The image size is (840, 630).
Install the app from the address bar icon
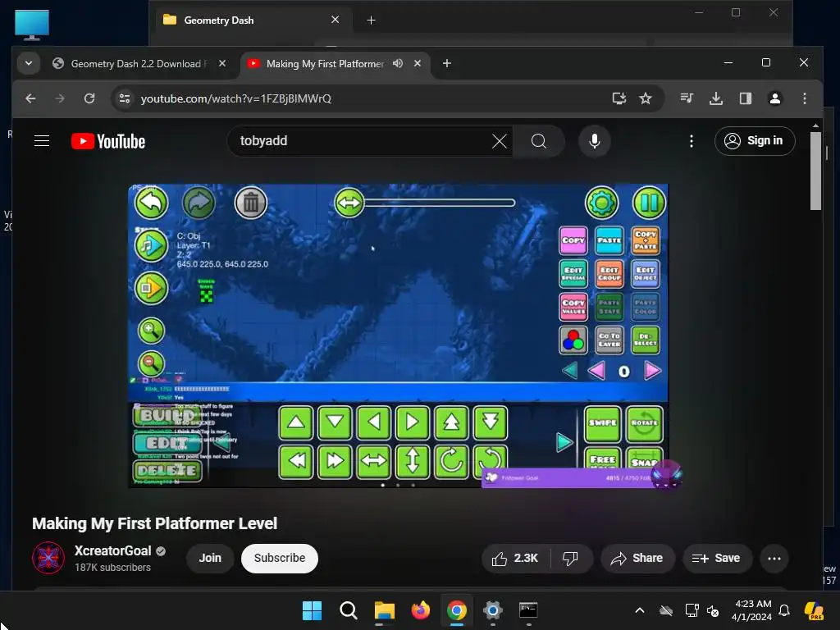[x=619, y=98]
